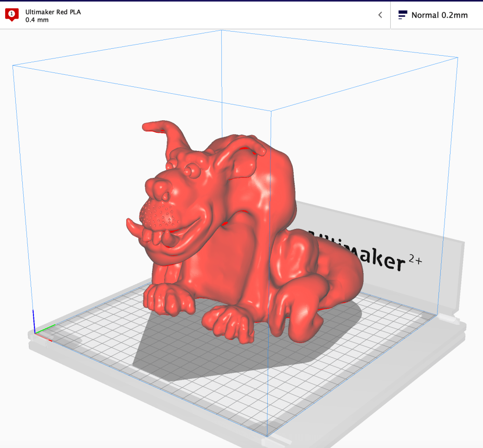Click the red extruder 1 icon
The height and width of the screenshot is (448, 483).
coord(12,15)
